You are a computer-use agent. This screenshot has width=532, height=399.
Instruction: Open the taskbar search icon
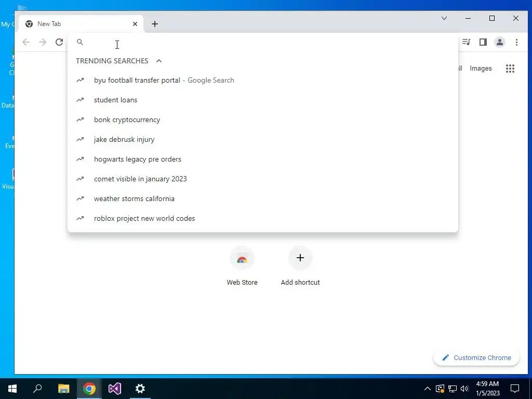click(37, 389)
